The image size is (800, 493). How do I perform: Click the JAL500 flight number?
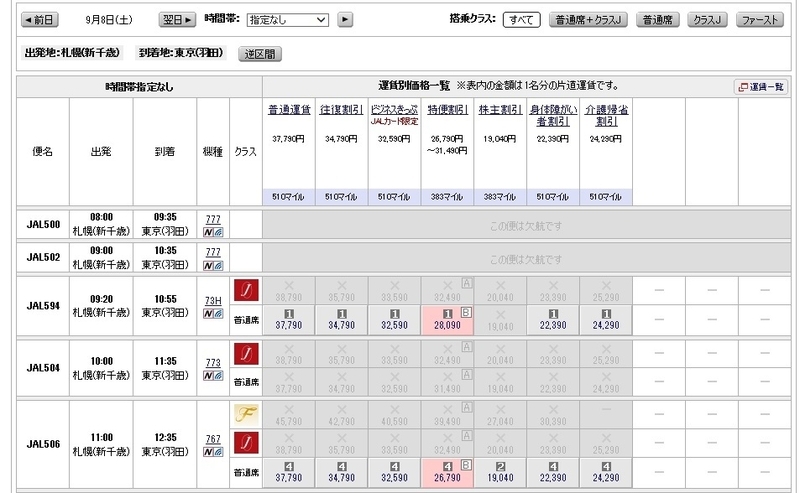pos(43,225)
